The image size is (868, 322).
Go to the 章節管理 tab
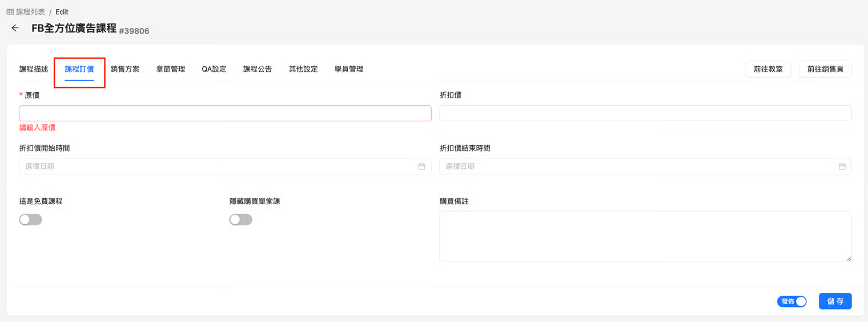[171, 69]
